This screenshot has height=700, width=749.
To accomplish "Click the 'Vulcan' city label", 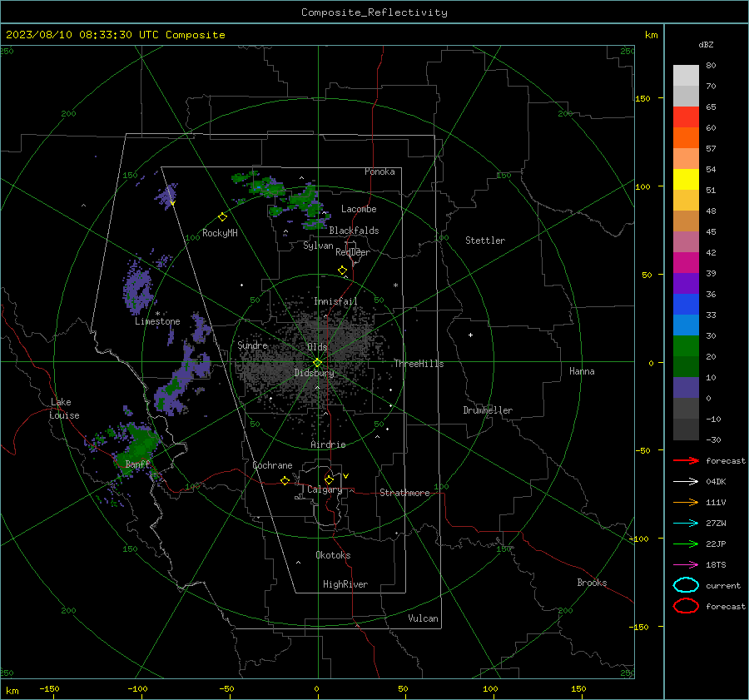I will click(x=423, y=618).
